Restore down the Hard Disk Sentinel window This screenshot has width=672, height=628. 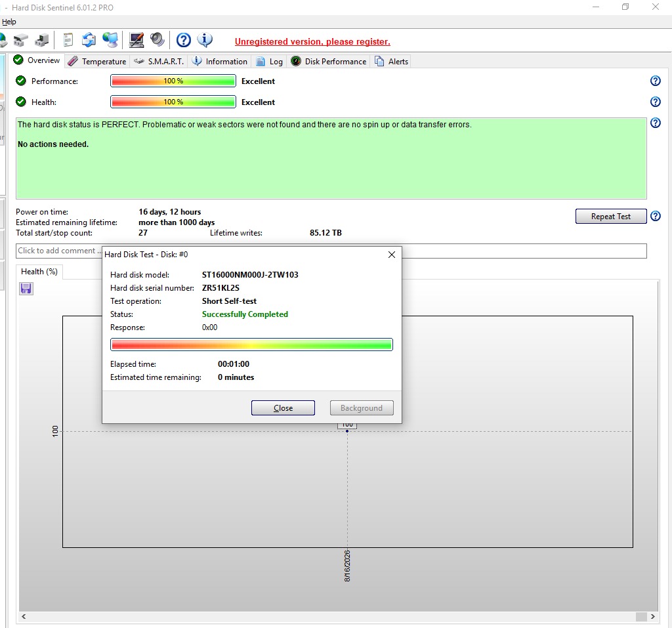[x=625, y=7]
